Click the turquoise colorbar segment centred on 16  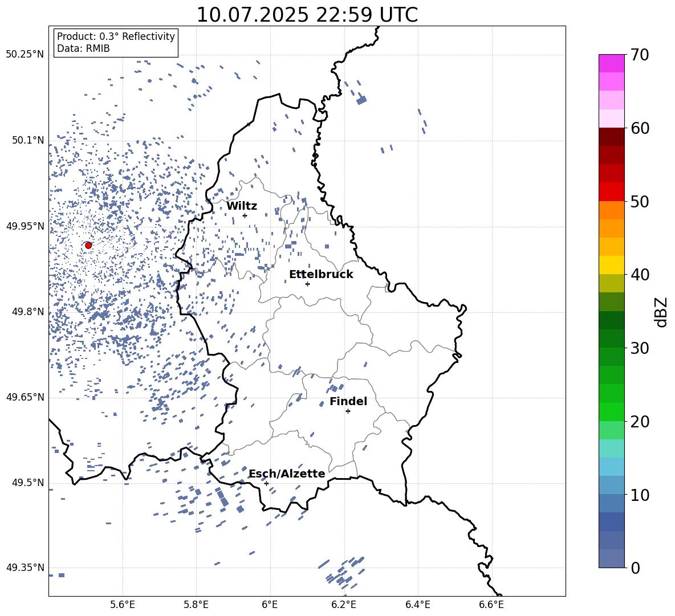pyautogui.click(x=611, y=448)
